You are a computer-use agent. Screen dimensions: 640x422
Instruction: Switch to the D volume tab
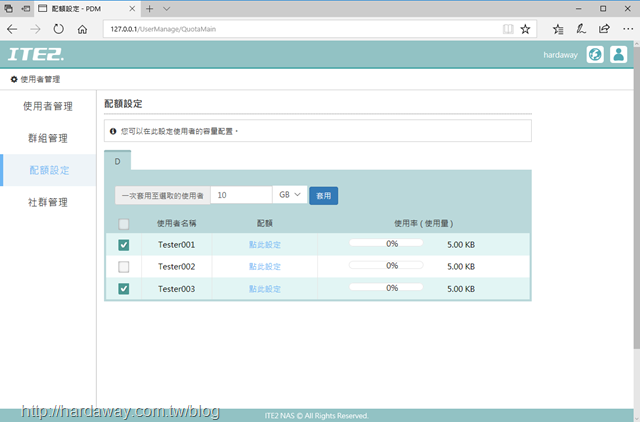[x=117, y=161]
